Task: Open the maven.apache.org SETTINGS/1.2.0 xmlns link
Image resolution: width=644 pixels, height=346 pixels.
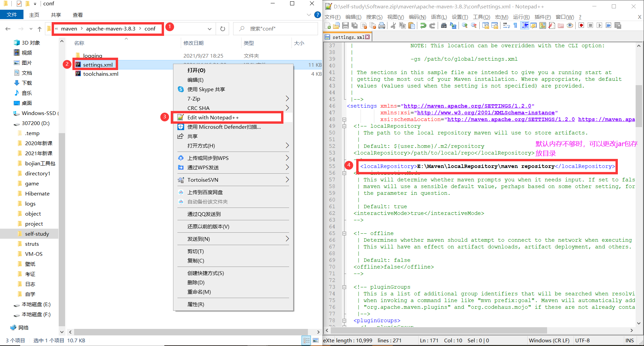Action: (x=468, y=106)
